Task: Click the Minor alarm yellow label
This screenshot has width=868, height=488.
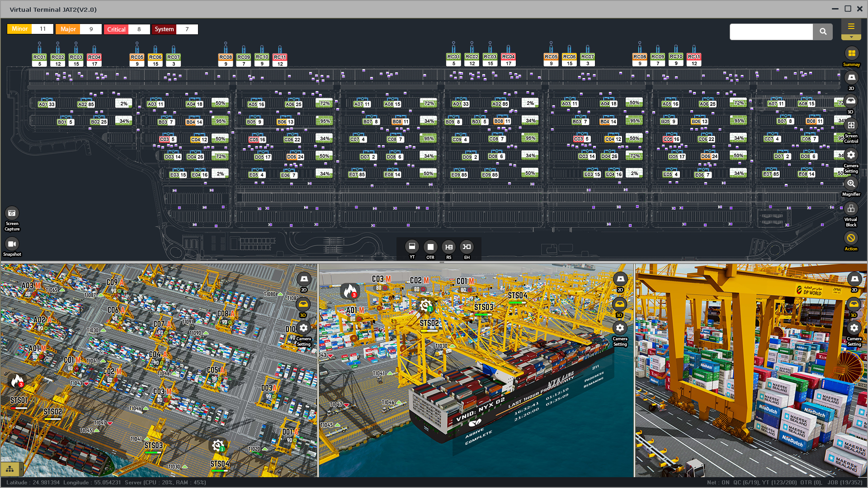Action: (19, 29)
